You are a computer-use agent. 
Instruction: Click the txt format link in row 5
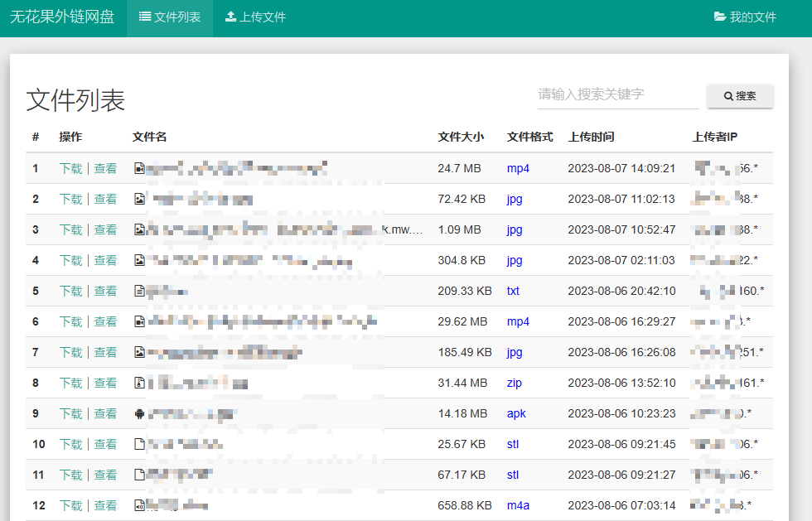pos(513,291)
